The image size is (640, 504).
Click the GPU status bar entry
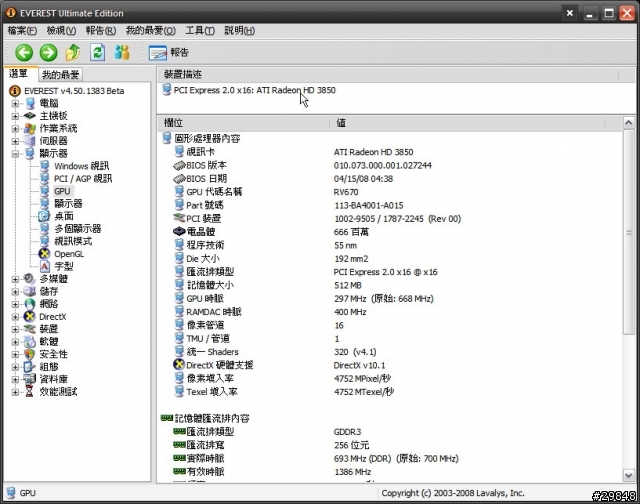pyautogui.click(x=21, y=493)
